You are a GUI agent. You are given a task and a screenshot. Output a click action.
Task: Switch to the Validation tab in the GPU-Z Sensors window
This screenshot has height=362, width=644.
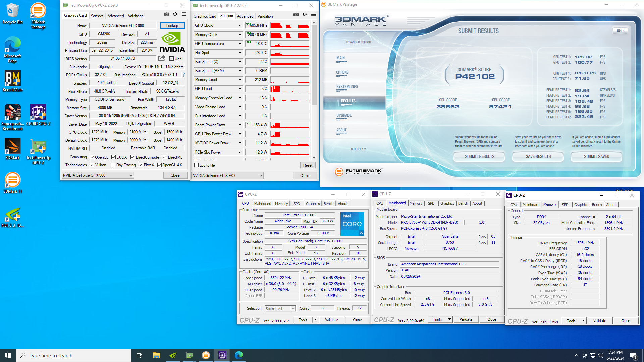point(265,16)
